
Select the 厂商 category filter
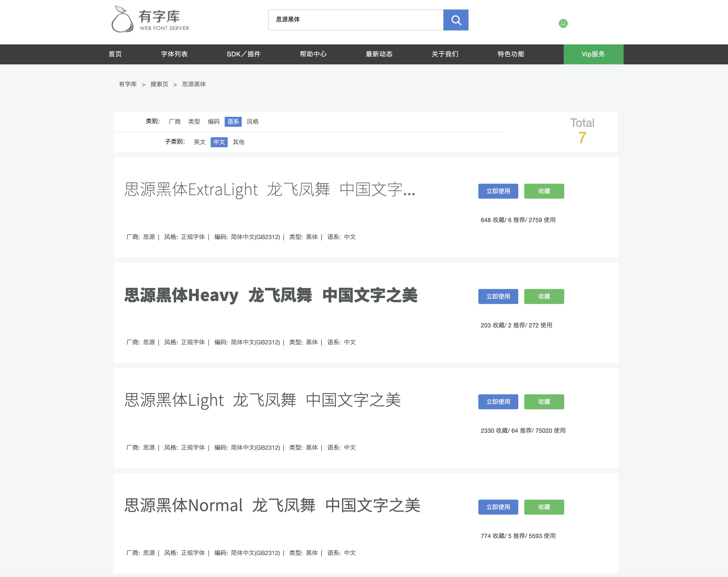[175, 122]
